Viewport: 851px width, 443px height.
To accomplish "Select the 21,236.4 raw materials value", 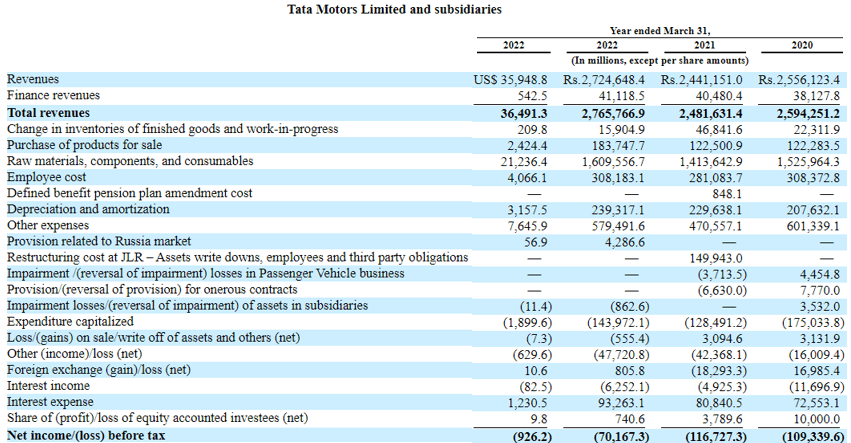I will [524, 162].
